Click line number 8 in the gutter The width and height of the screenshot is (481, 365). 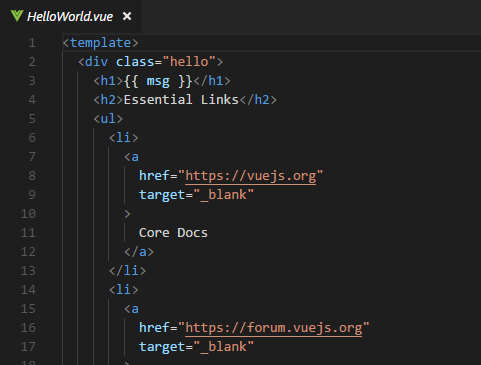tap(32, 176)
